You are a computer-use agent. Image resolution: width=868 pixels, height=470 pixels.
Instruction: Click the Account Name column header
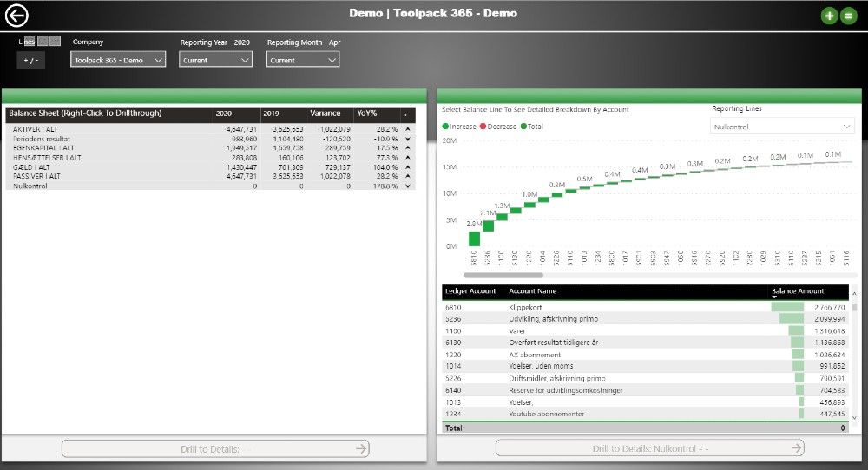click(532, 291)
